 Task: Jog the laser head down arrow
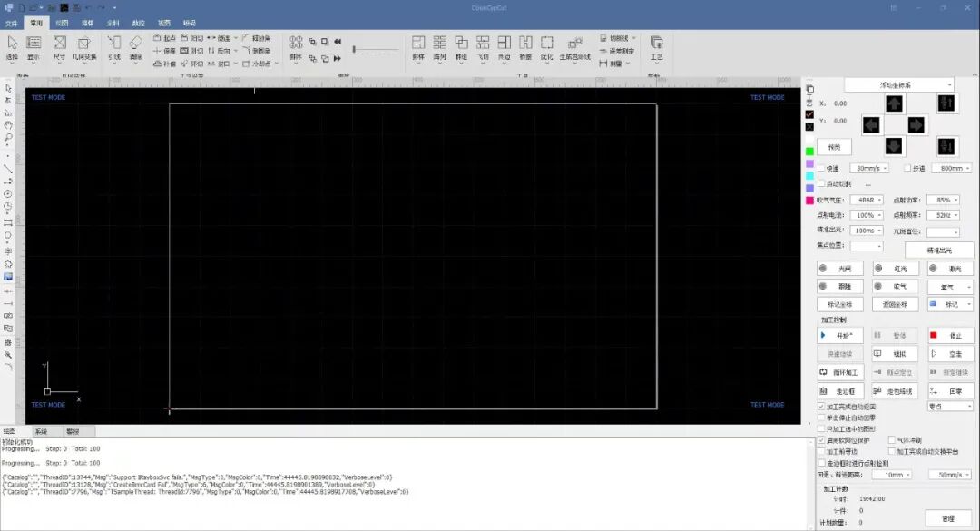tap(894, 146)
